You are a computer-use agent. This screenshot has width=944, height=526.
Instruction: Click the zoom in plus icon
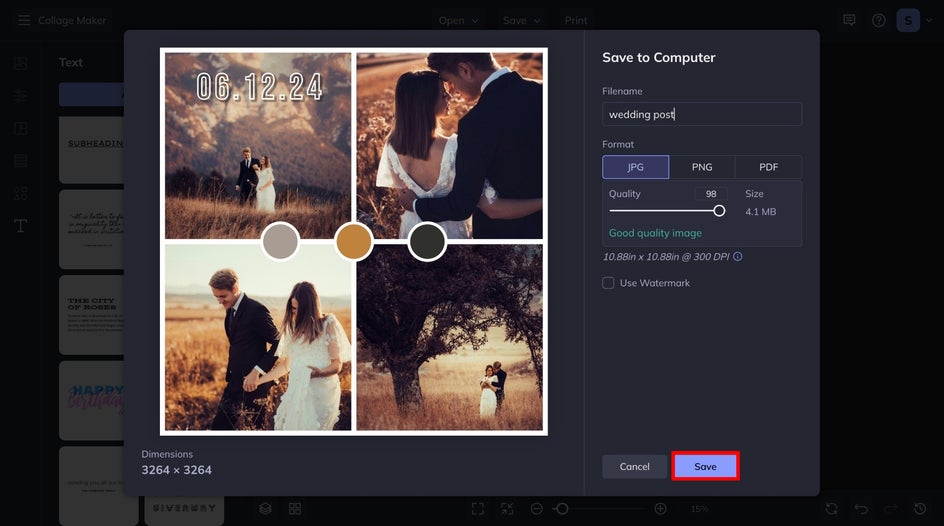660,509
